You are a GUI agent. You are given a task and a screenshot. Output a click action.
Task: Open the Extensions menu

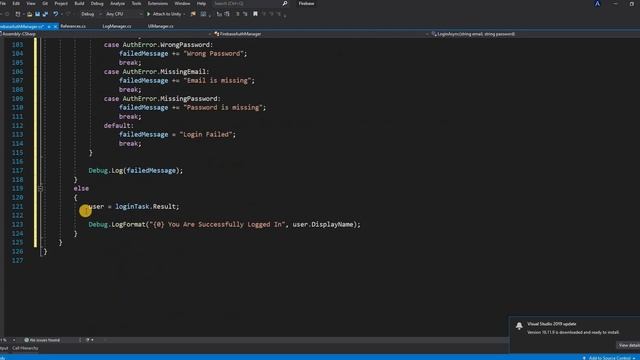158,3
